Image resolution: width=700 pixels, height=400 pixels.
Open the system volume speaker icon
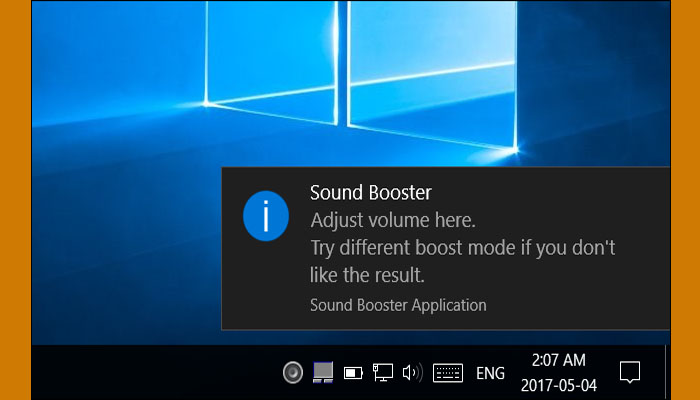pos(412,372)
